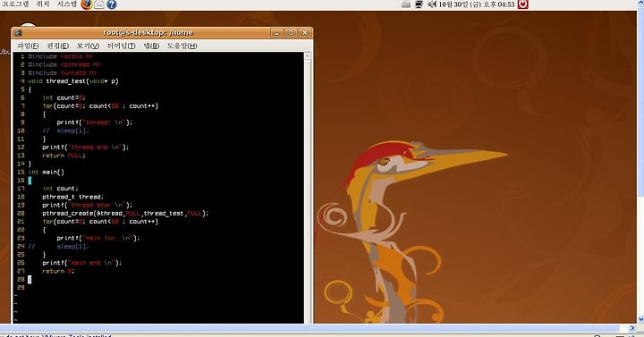The height and width of the screenshot is (337, 644).
Task: Click the terminal scrollbar up arrow
Action: click(308, 55)
